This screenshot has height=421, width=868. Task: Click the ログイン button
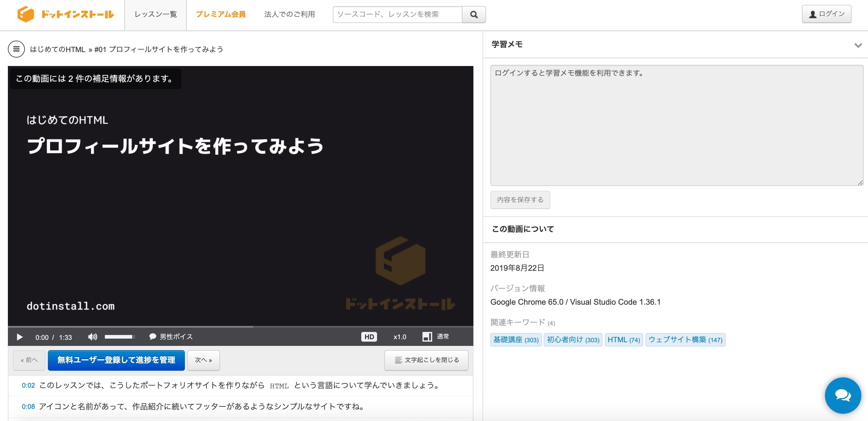(826, 14)
